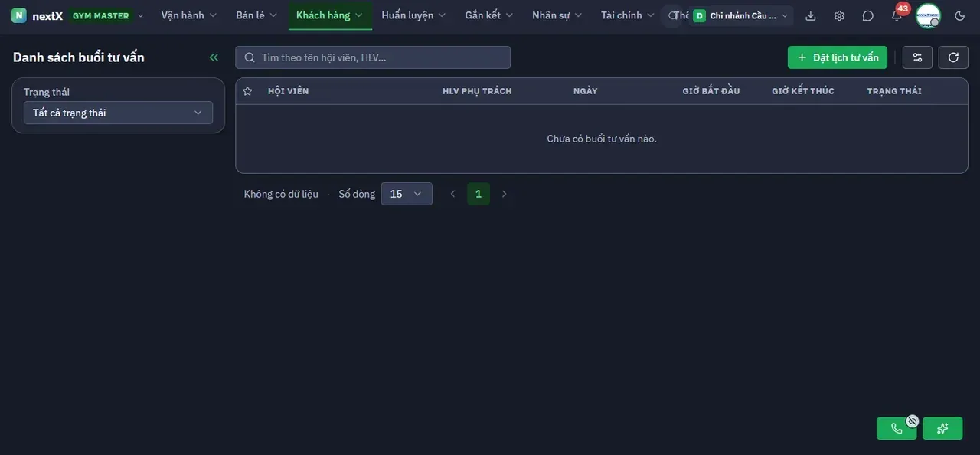Expand the 'Bán lẻ' menu
Image resolution: width=980 pixels, height=455 pixels.
(256, 15)
